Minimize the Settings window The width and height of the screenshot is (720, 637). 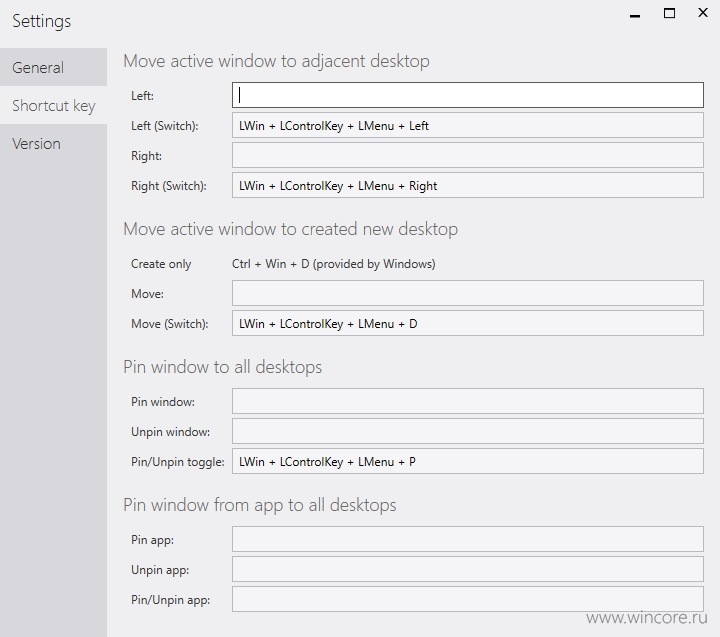pos(635,14)
